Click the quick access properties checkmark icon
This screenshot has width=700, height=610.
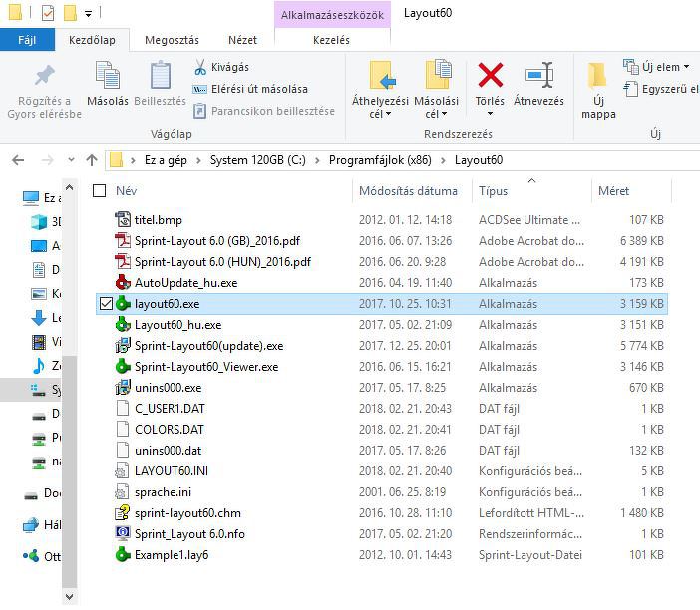[x=47, y=13]
